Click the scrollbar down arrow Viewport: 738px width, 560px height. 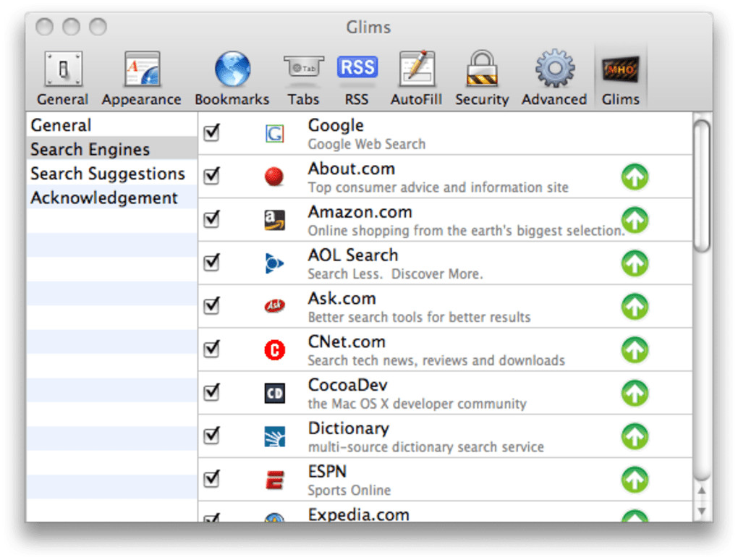pyautogui.click(x=702, y=511)
